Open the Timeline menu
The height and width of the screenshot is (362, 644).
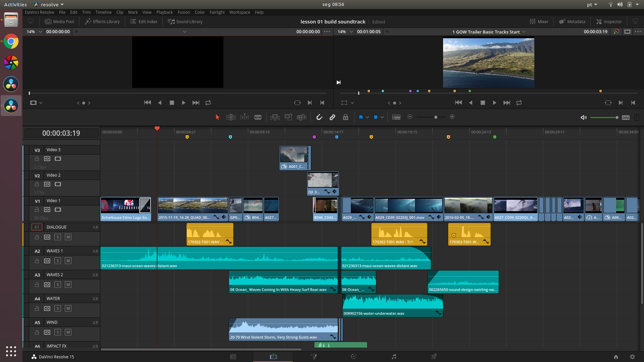pyautogui.click(x=103, y=12)
